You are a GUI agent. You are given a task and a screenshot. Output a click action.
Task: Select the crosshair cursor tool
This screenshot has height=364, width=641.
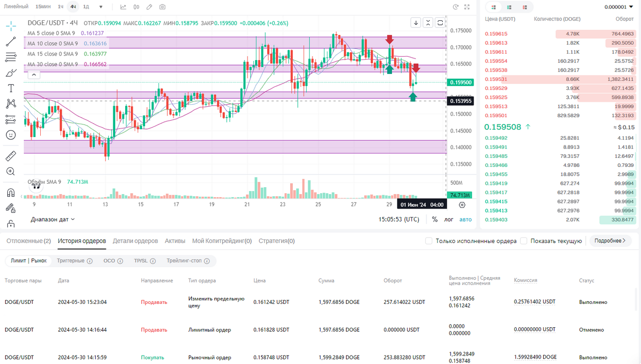10,25
